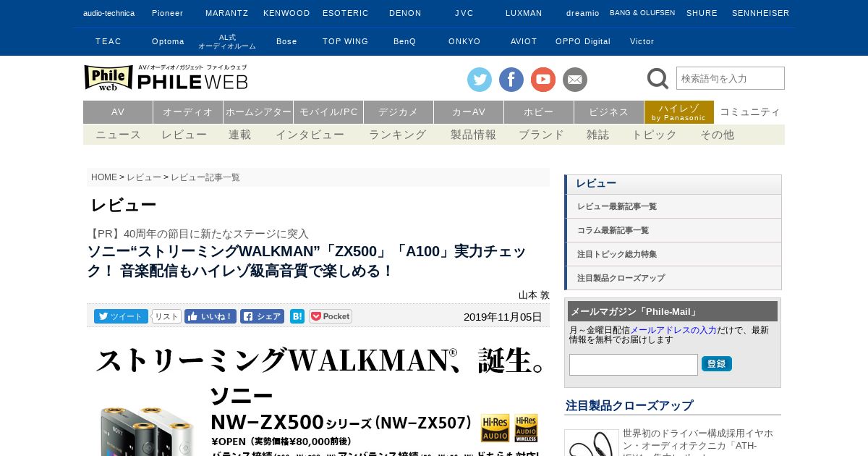Select その他 in the sub menu
The width and height of the screenshot is (868, 456).
[x=718, y=135]
